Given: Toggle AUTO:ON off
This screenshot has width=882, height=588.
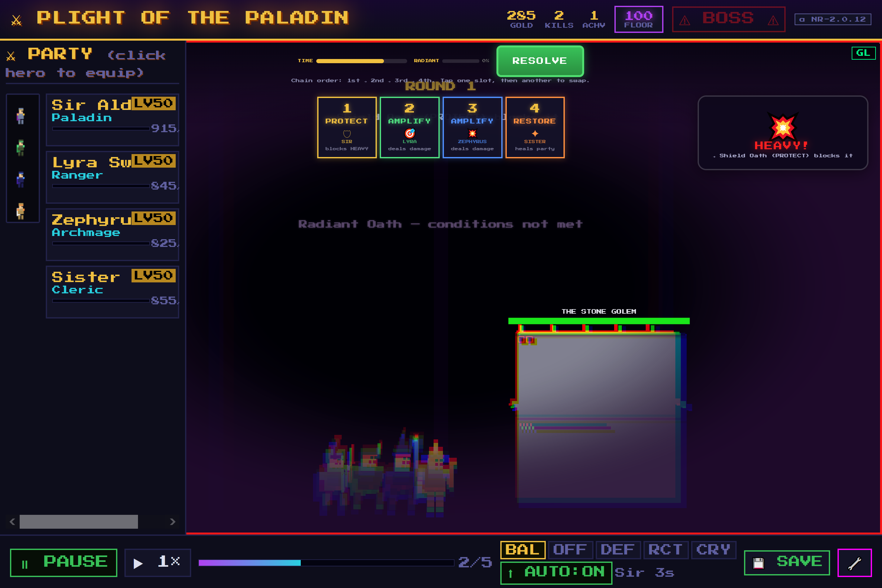Looking at the screenshot, I should [x=556, y=573].
